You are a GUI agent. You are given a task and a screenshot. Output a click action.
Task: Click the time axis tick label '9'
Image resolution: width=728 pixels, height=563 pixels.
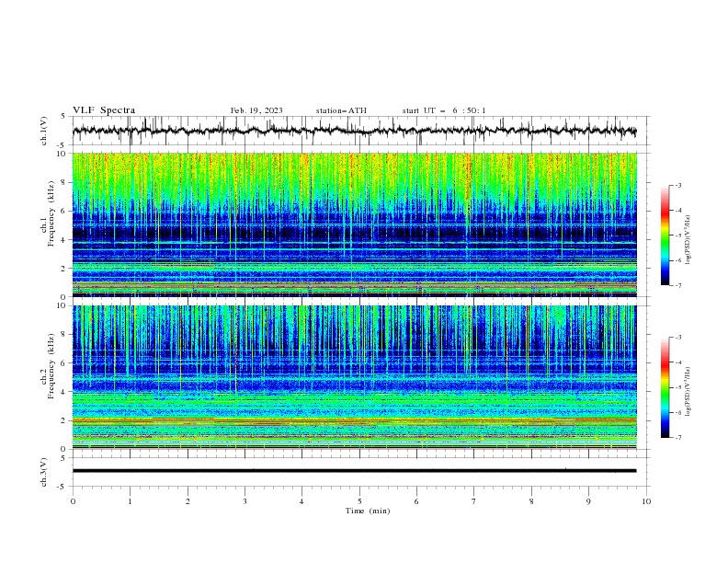click(x=588, y=501)
